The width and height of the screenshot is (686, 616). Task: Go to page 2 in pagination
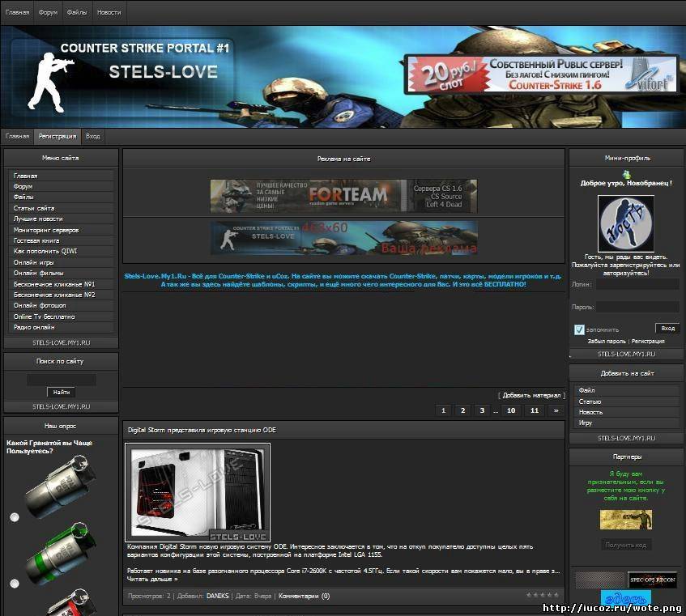click(462, 410)
